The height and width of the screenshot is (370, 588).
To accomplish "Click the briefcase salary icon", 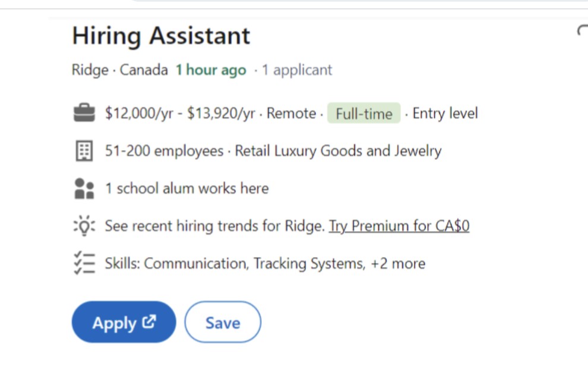I will [x=84, y=112].
